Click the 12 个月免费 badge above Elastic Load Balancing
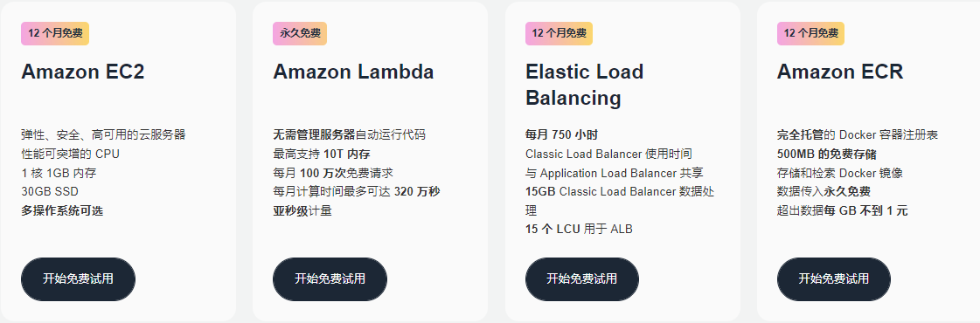This screenshot has width=980, height=323. (x=559, y=34)
